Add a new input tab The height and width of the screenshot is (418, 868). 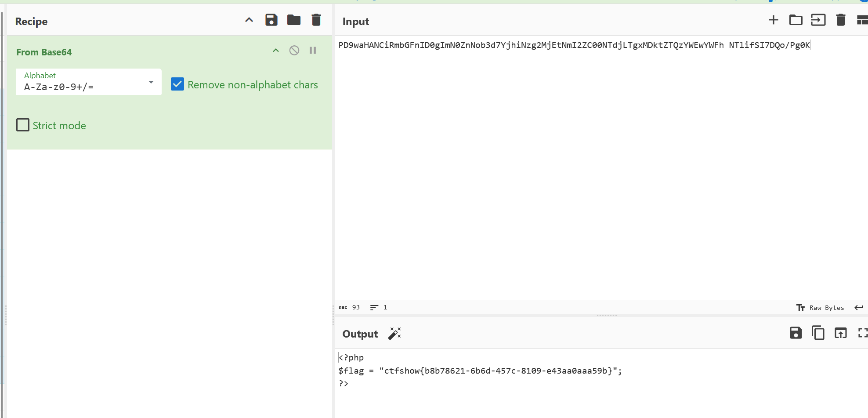click(x=774, y=20)
